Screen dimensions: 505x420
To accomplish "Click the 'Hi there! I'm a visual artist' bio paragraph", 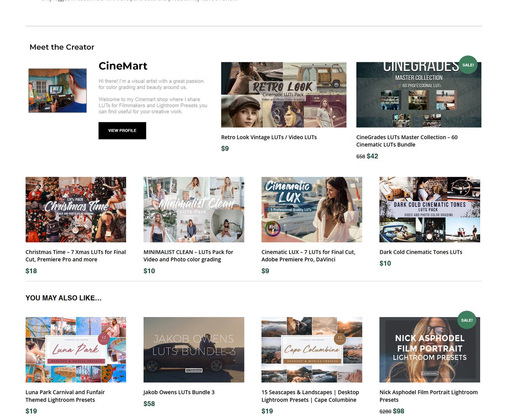I will pyautogui.click(x=151, y=84).
